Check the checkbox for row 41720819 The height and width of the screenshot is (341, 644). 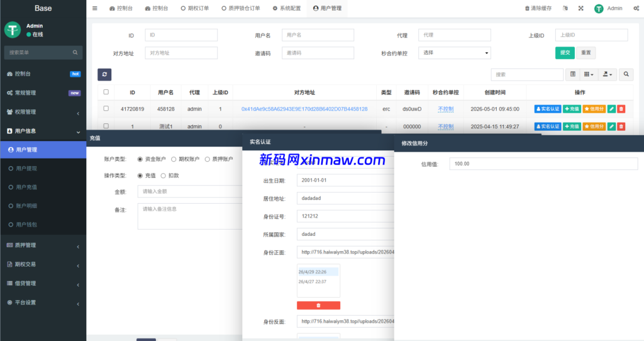pyautogui.click(x=106, y=108)
